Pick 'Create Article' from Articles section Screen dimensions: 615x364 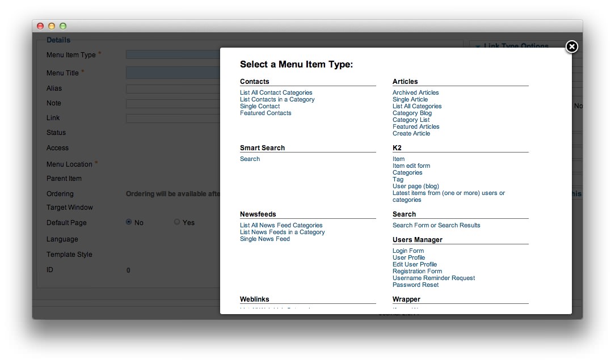(411, 134)
